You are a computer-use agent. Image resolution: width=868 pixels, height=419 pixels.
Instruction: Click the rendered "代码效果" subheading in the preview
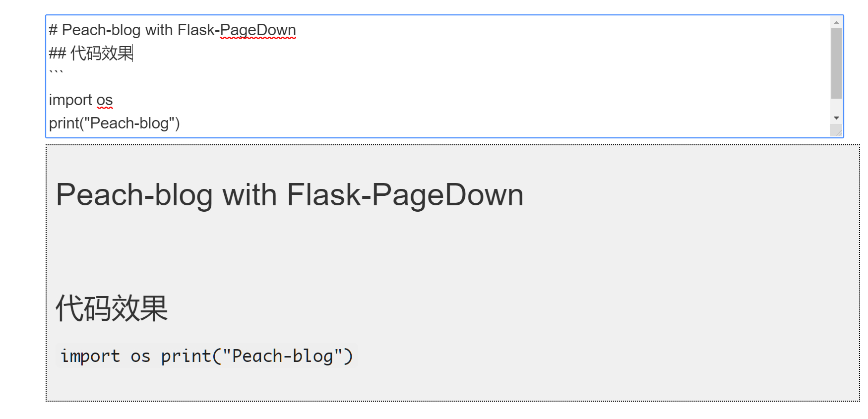pos(112,308)
